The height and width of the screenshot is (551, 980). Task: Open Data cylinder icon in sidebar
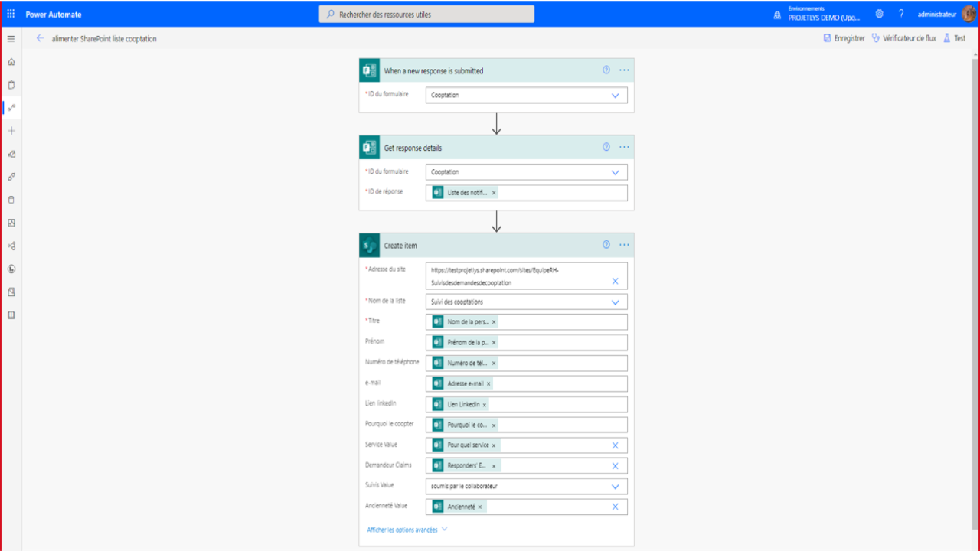[x=11, y=200]
